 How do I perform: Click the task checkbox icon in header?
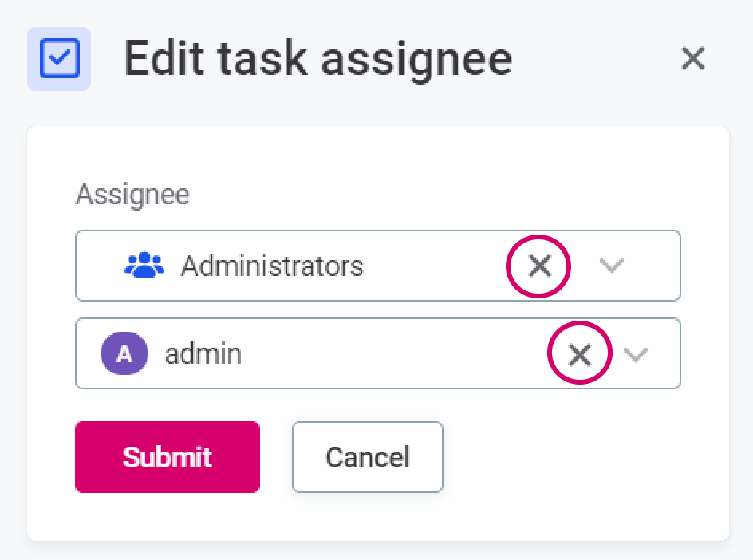(x=59, y=59)
